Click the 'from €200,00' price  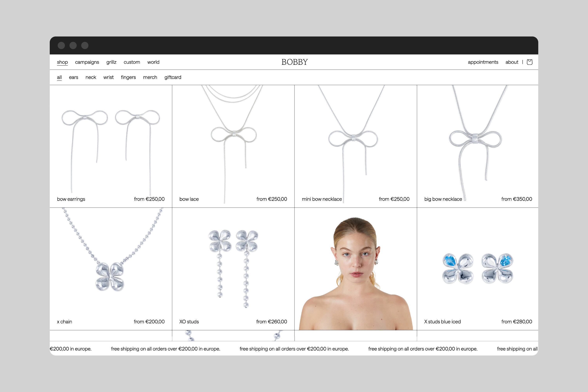tap(149, 321)
